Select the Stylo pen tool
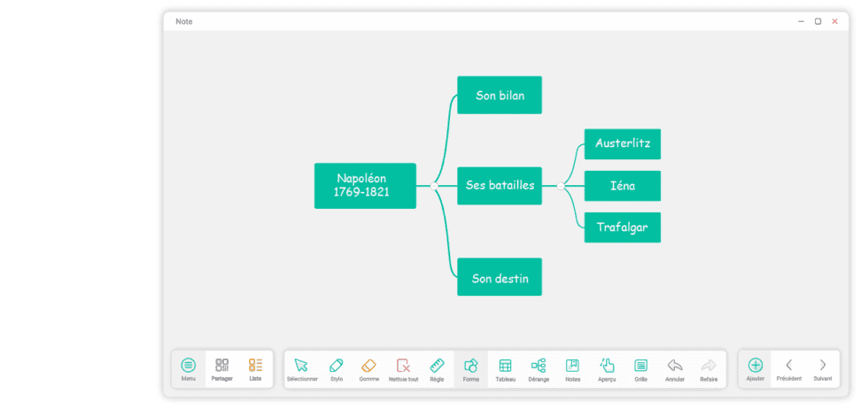Image resolution: width=868 pixels, height=409 pixels. (336, 366)
